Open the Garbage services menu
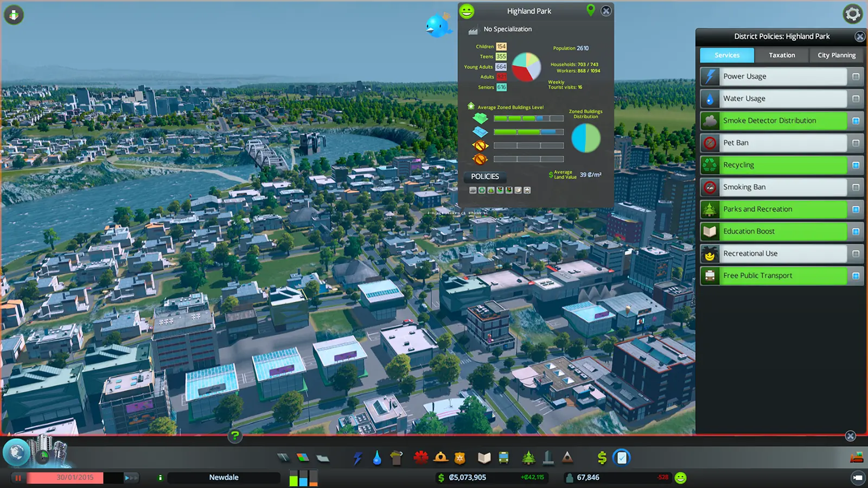This screenshot has width=868, height=488. coord(397,458)
